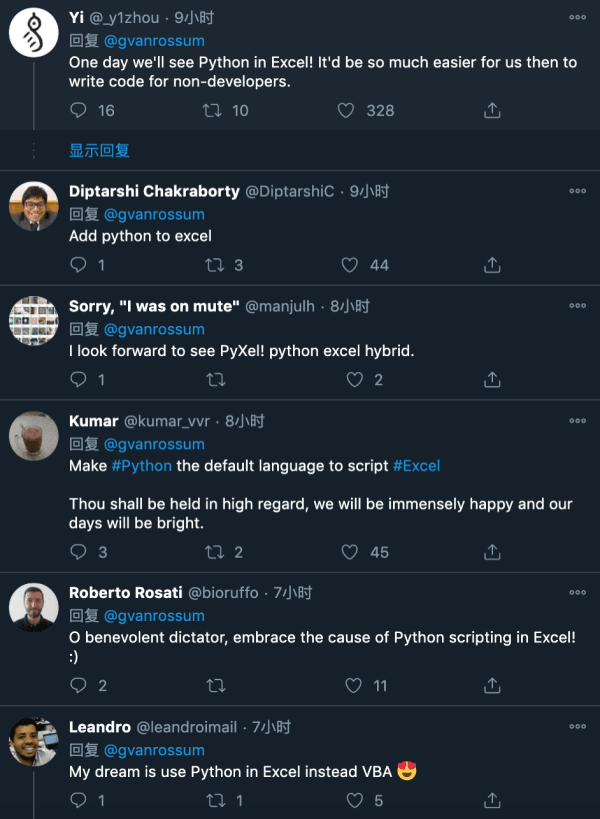Click @gvanrossum mention in Leandro's reply
The width and height of the screenshot is (600, 819).
154,750
